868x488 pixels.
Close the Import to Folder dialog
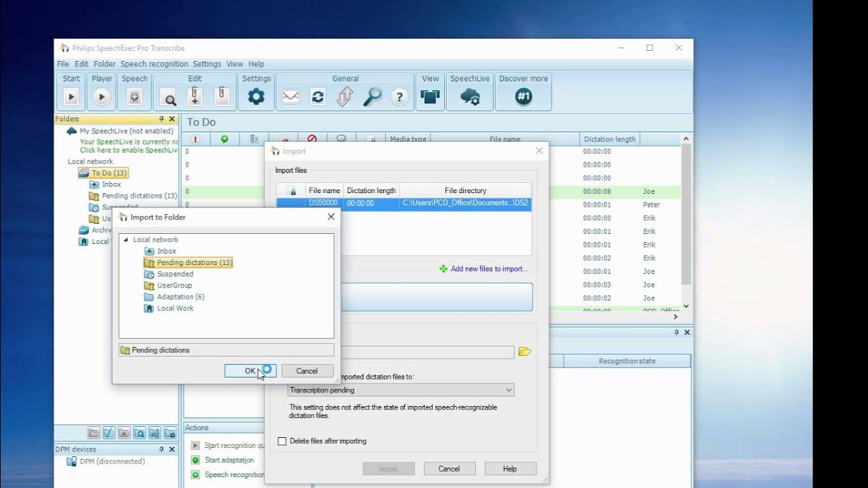pyautogui.click(x=331, y=217)
